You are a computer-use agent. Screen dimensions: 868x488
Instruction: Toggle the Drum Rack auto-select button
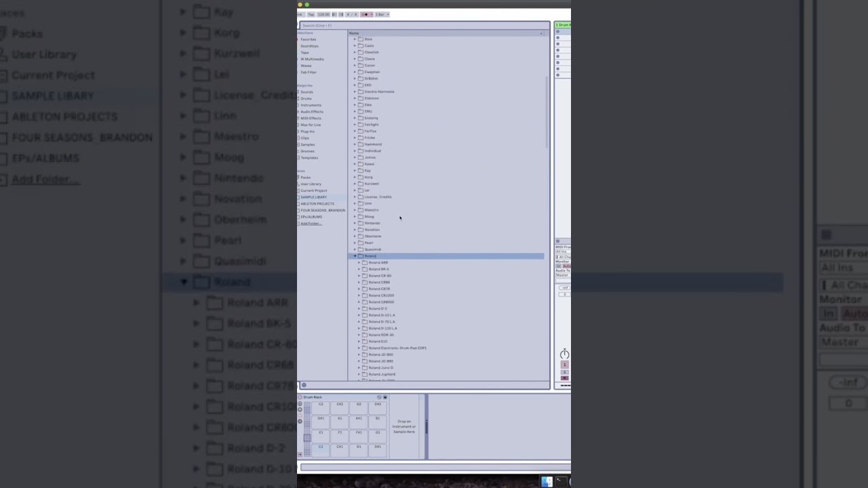click(300, 454)
